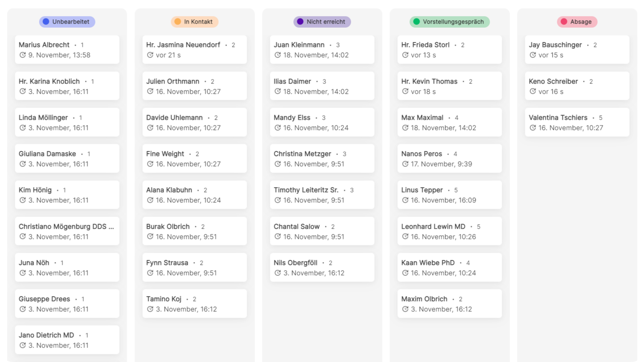This screenshot has width=644, height=362.
Task: Open the Timothy Leiteritz Sr. card
Action: [322, 195]
